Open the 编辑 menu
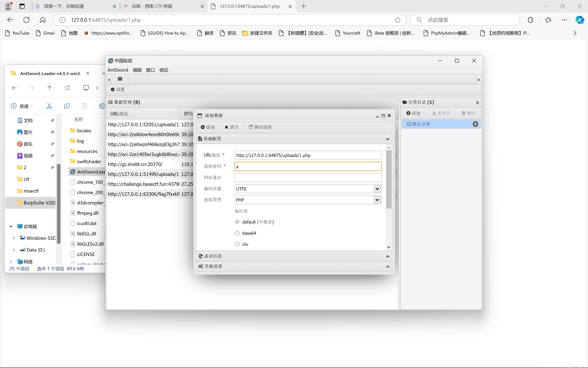The width and height of the screenshot is (588, 368). [x=137, y=70]
